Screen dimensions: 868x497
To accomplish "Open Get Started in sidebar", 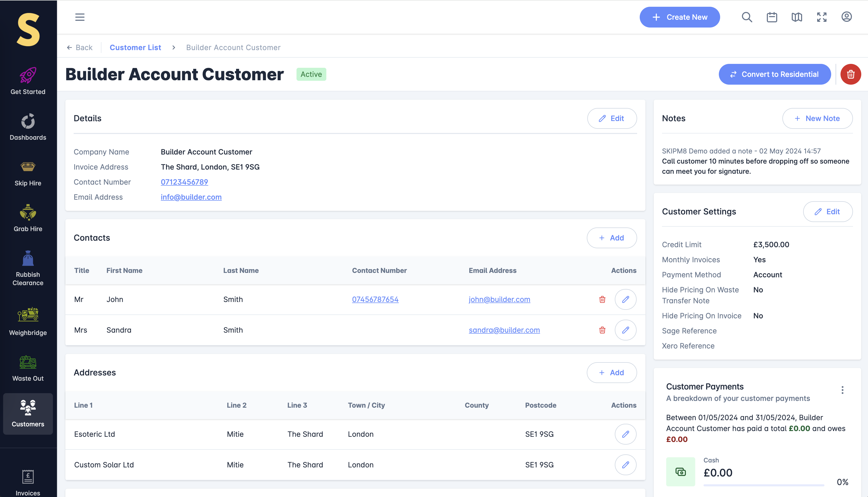I will coord(28,81).
